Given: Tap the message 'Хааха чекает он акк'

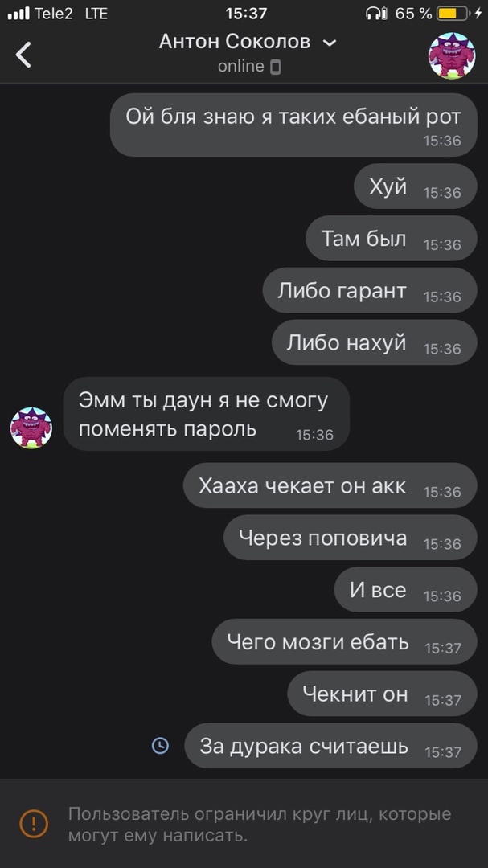Looking at the screenshot, I should (330, 485).
